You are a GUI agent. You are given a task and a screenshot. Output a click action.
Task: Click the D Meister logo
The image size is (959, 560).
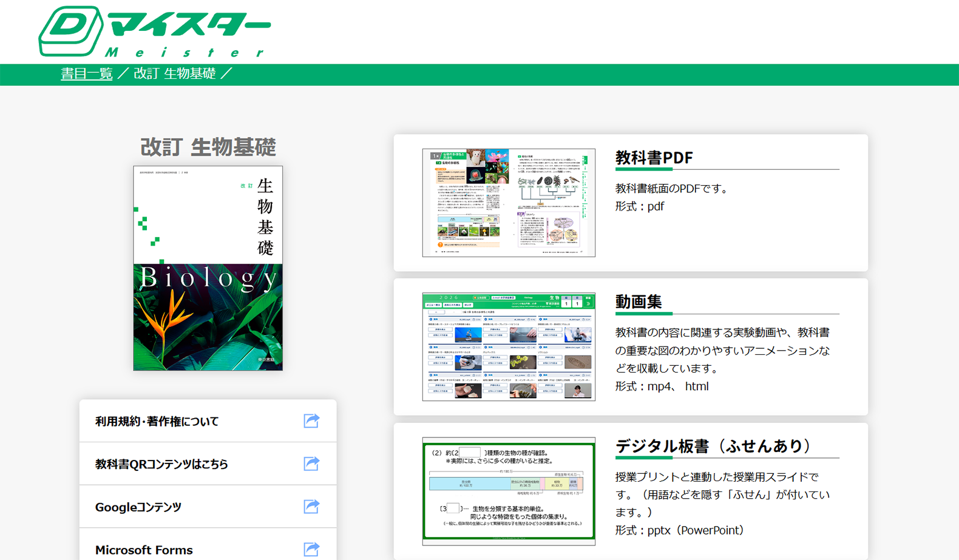tap(154, 32)
